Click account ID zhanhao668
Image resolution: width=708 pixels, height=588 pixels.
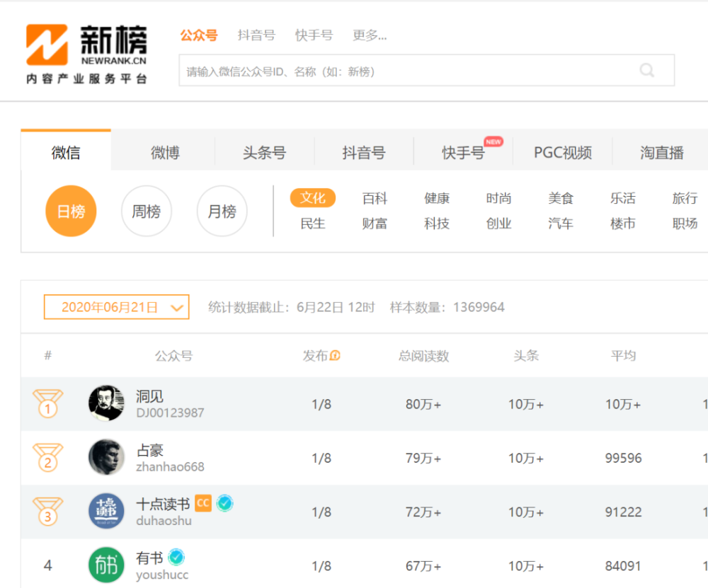point(170,466)
